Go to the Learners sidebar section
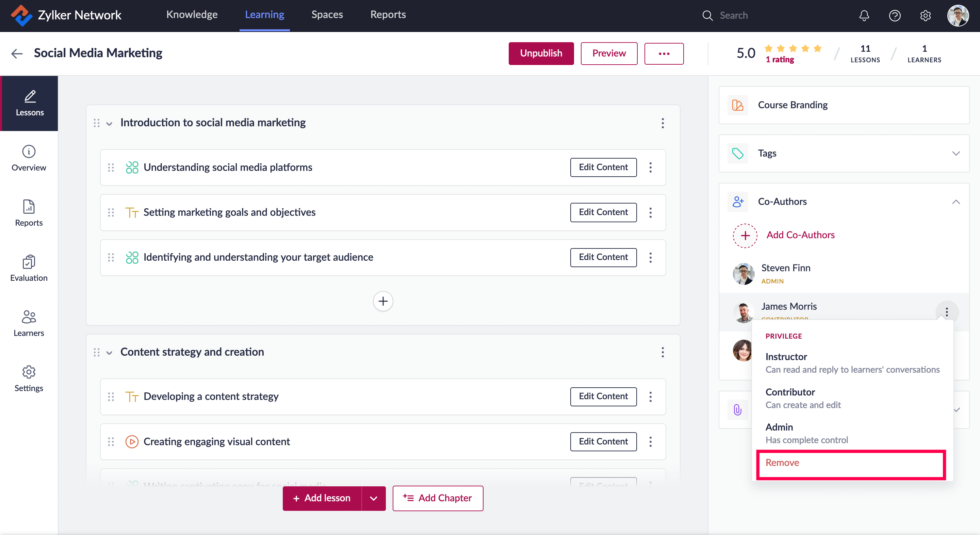Viewport: 980px width, 535px height. click(29, 323)
